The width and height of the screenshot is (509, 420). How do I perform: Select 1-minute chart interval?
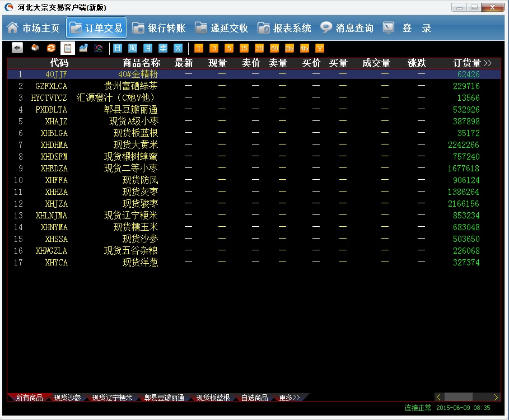[x=199, y=48]
